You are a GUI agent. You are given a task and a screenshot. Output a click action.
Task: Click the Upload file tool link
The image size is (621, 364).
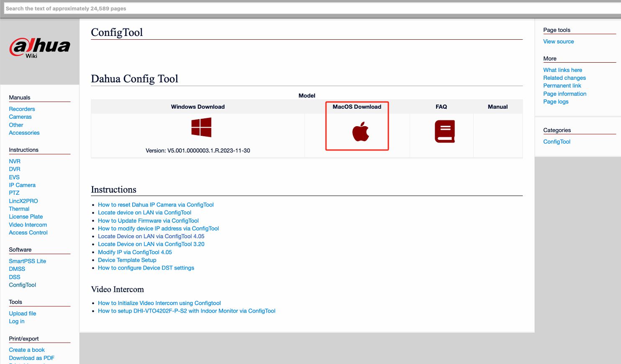click(x=23, y=313)
